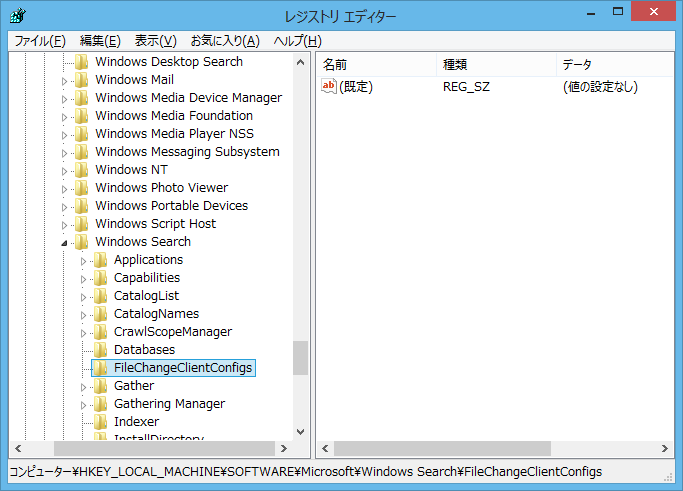
Task: Expand the Windows Media Device Manager key
Action: point(64,99)
